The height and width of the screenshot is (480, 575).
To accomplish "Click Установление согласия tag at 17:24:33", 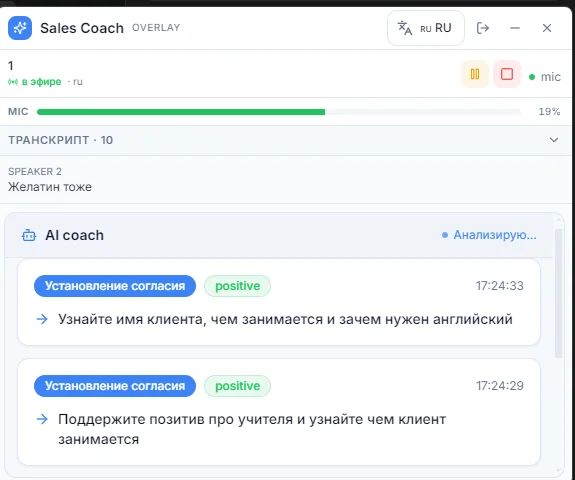I will point(115,286).
